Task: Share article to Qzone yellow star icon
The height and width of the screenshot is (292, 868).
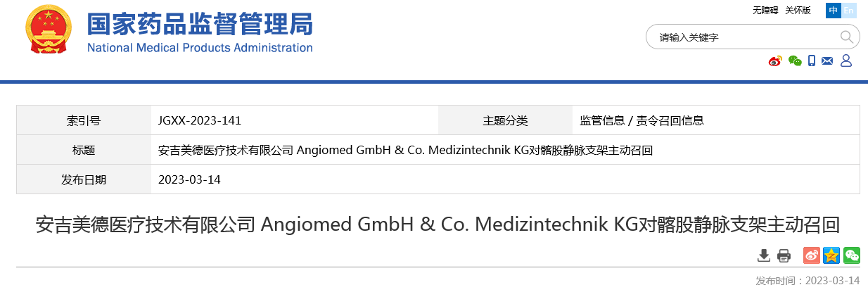Action: pos(832,255)
